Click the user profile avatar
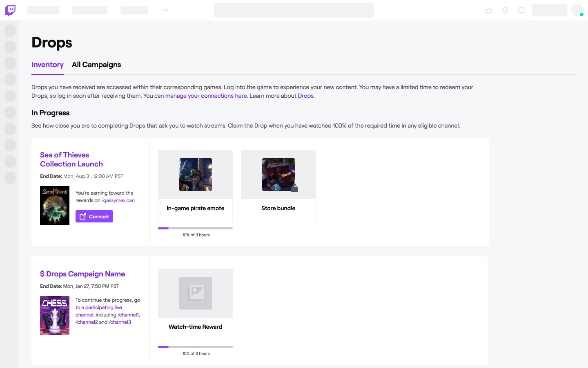Image resolution: width=588 pixels, height=368 pixels. coord(577,10)
